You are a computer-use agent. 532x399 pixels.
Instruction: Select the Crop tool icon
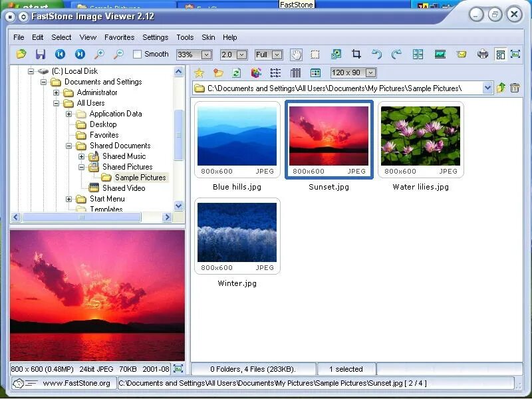pyautogui.click(x=356, y=54)
